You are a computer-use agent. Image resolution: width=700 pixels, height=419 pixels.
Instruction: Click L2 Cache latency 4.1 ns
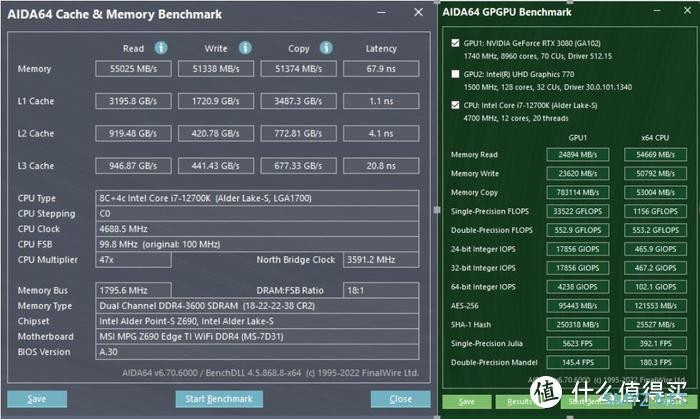381,133
